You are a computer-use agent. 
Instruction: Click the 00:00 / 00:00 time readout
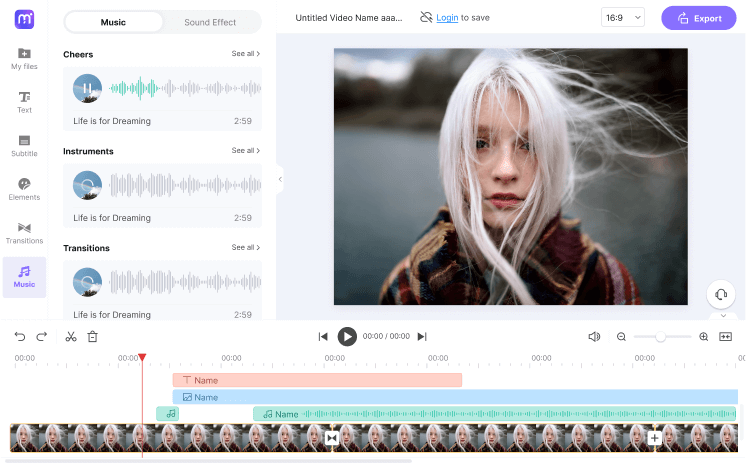coord(386,336)
